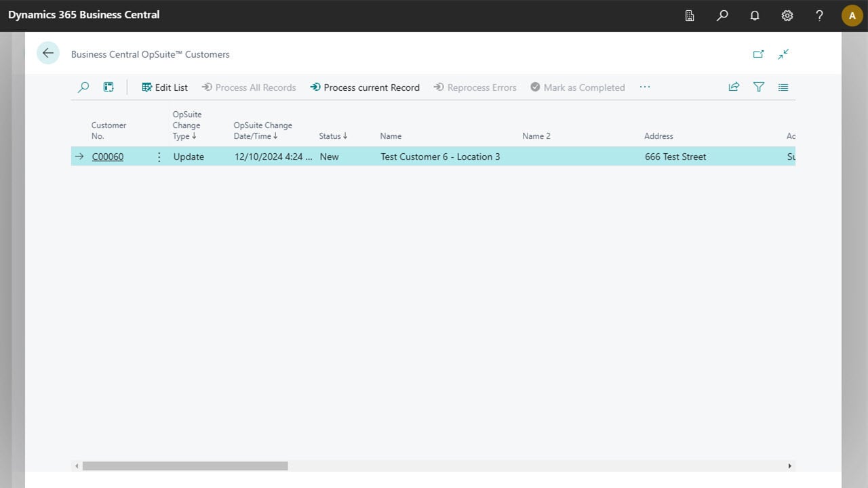Click the Address column header
This screenshot has height=488, width=868.
(658, 136)
